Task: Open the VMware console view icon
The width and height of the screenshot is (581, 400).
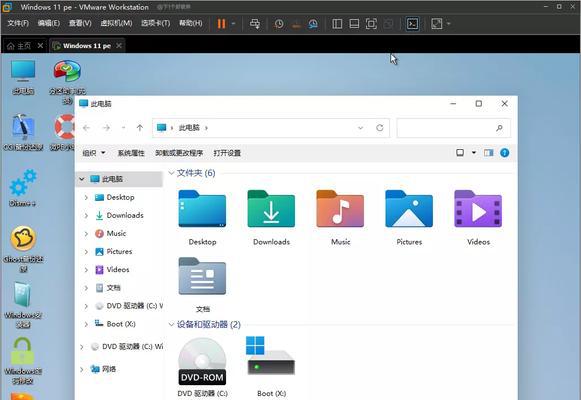Action: 412,24
